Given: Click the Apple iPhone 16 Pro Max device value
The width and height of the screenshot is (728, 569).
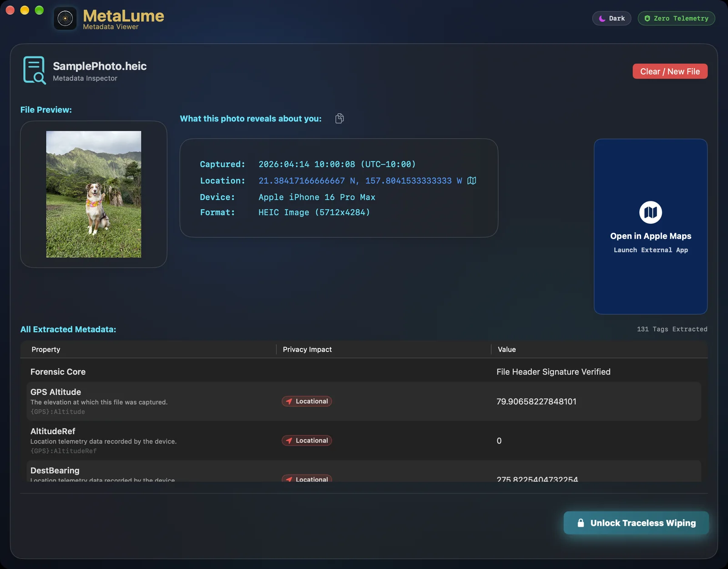Looking at the screenshot, I should click(x=317, y=197).
